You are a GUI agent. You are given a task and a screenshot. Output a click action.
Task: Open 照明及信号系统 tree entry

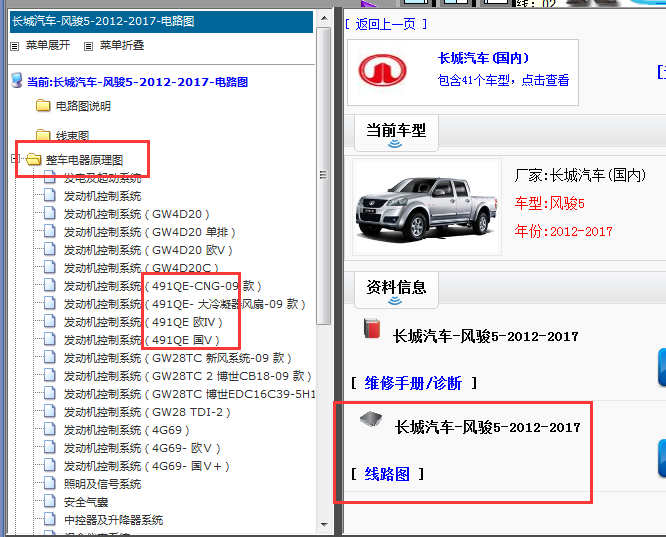102,484
